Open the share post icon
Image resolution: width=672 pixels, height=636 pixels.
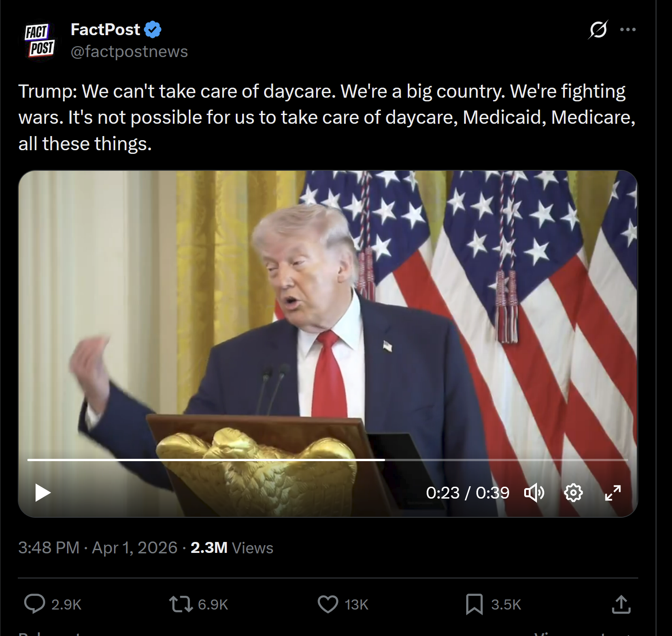tap(621, 604)
